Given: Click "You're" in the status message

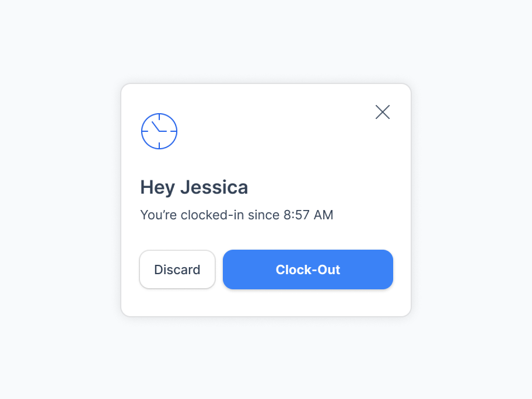Looking at the screenshot, I should point(159,215).
